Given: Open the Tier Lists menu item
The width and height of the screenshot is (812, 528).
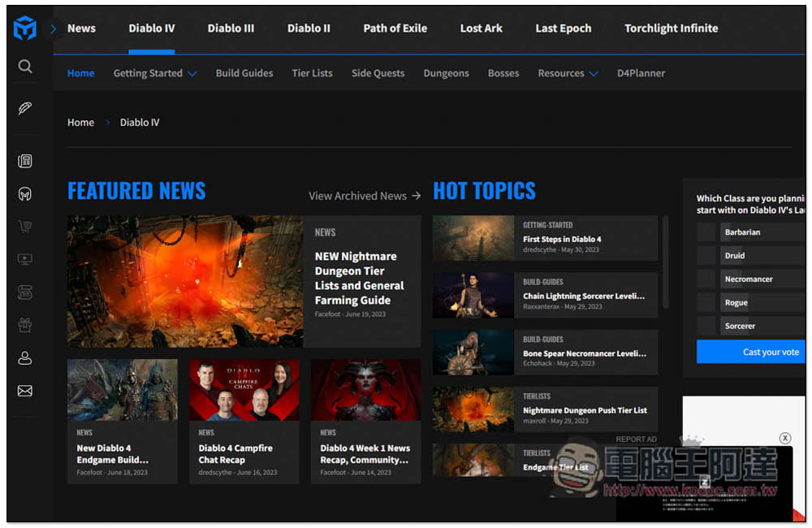Looking at the screenshot, I should (312, 73).
